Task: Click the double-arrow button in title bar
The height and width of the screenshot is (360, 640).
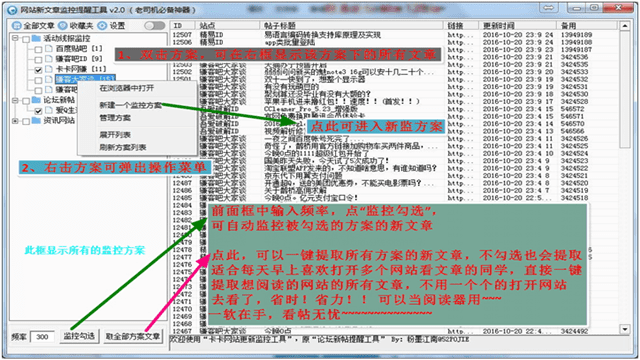Action: [x=549, y=8]
